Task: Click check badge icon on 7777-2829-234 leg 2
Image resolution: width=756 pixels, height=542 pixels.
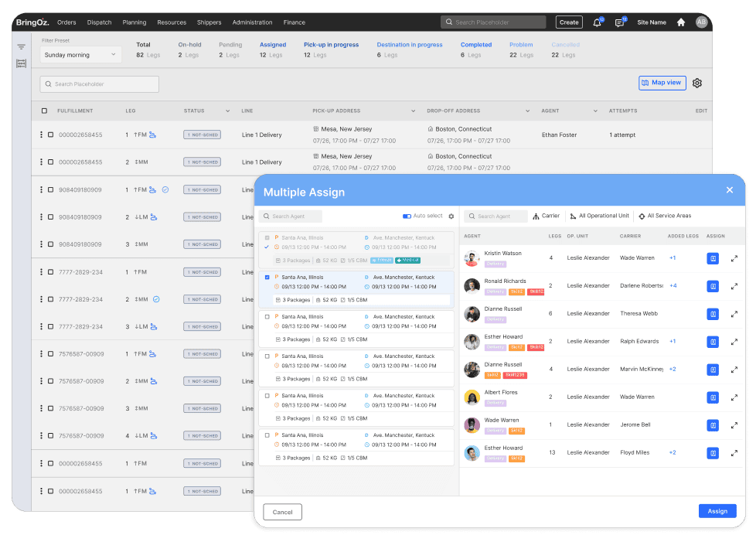Action: tap(156, 299)
